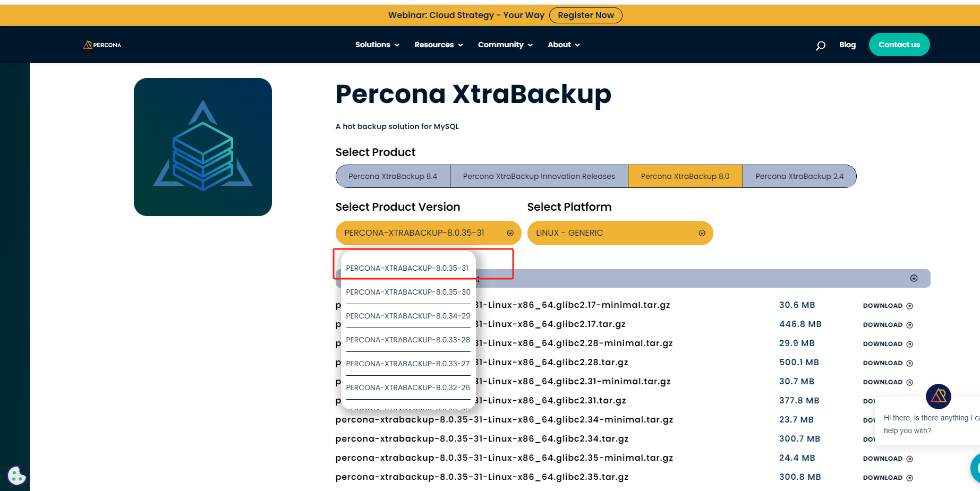The height and width of the screenshot is (491, 980).
Task: Expand the Resources menu
Action: pos(439,45)
